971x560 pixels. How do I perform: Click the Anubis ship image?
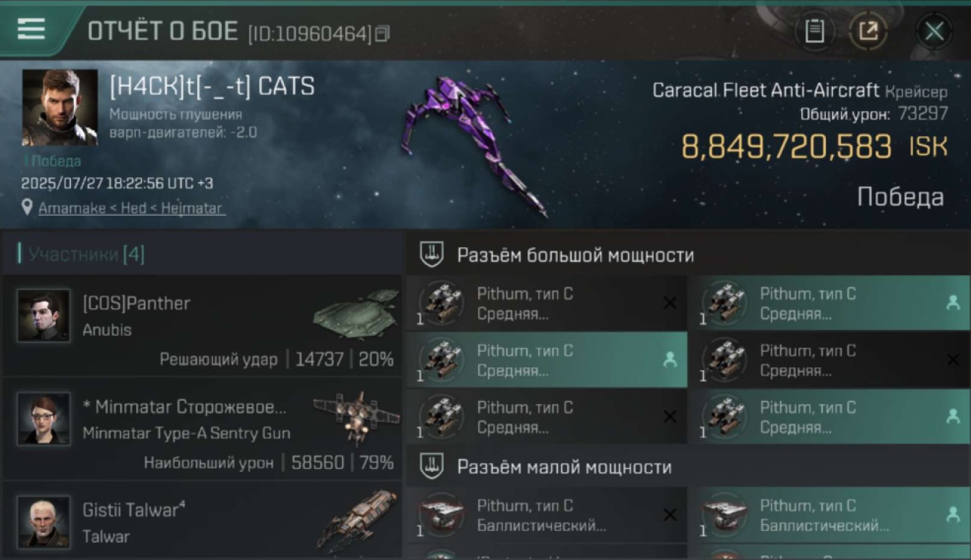point(356,314)
